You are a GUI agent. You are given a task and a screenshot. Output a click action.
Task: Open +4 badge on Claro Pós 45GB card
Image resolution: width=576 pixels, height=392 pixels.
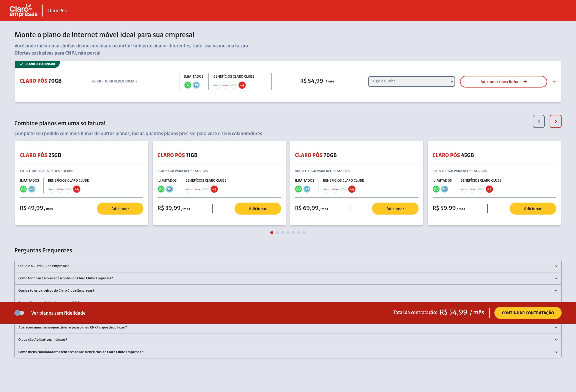(489, 189)
